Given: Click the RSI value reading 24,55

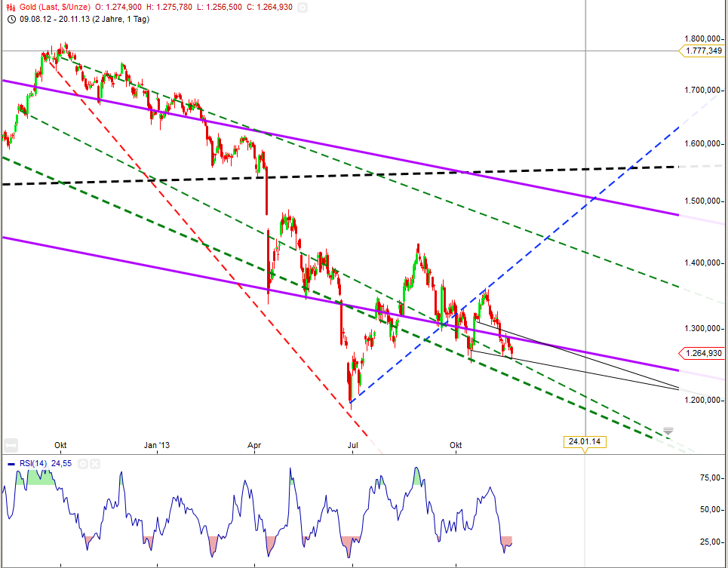Looking at the screenshot, I should pos(60,463).
